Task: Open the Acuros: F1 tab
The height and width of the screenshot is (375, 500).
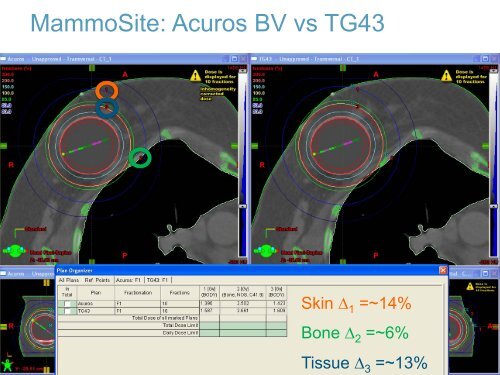Action: [128, 280]
